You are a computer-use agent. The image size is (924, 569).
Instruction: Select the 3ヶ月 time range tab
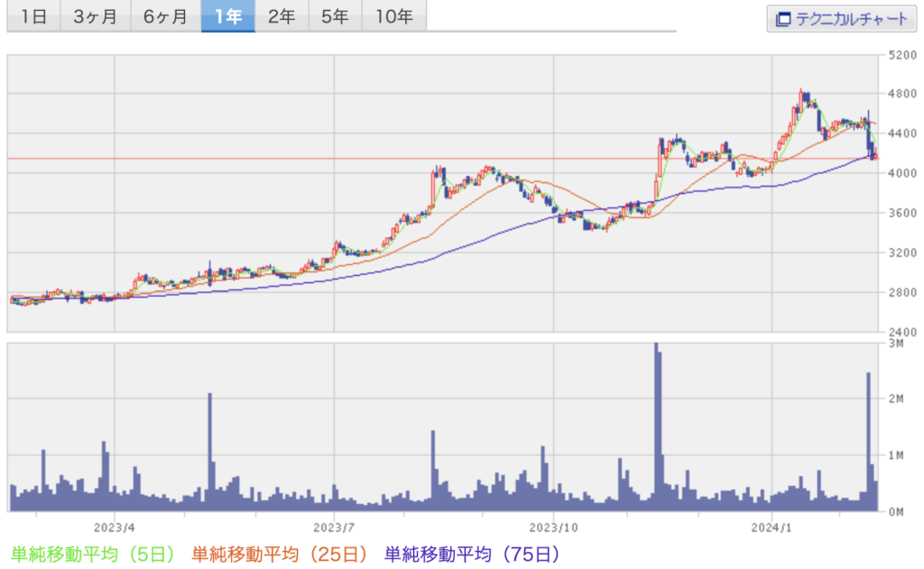click(x=95, y=16)
